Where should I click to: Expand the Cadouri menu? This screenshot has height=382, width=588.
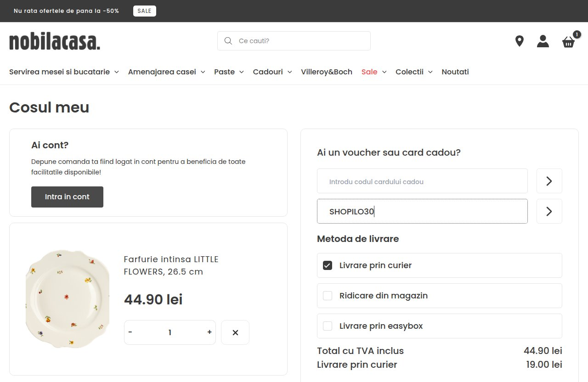click(x=272, y=72)
